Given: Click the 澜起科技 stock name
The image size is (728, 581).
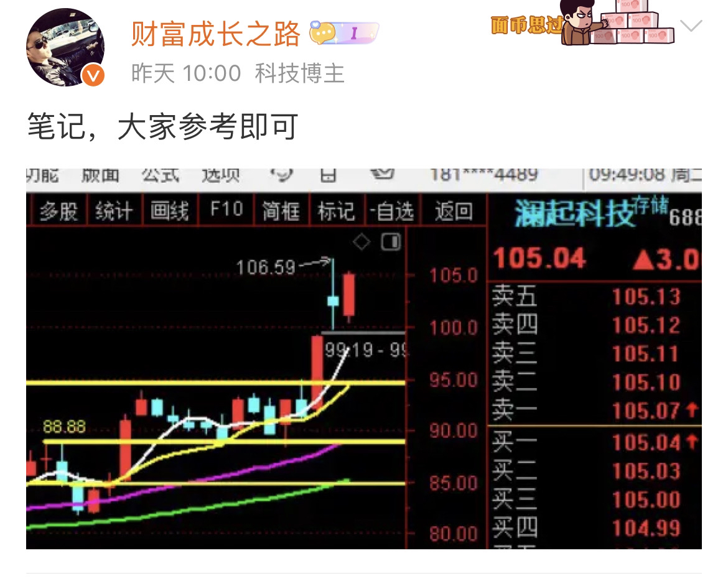Looking at the screenshot, I should click(574, 213).
